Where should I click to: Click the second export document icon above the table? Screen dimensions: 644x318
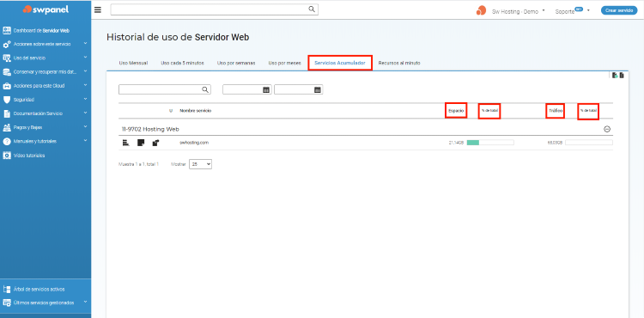(622, 75)
